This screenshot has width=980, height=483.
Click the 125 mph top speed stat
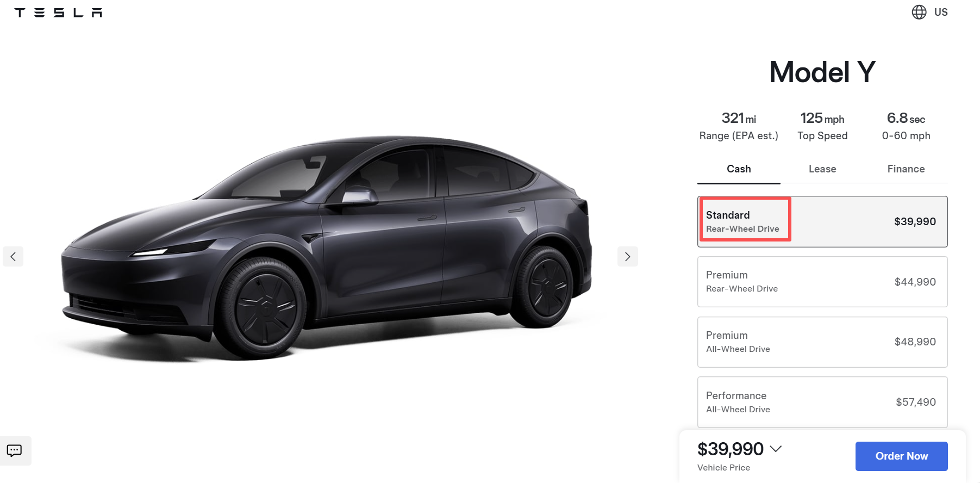tap(822, 126)
